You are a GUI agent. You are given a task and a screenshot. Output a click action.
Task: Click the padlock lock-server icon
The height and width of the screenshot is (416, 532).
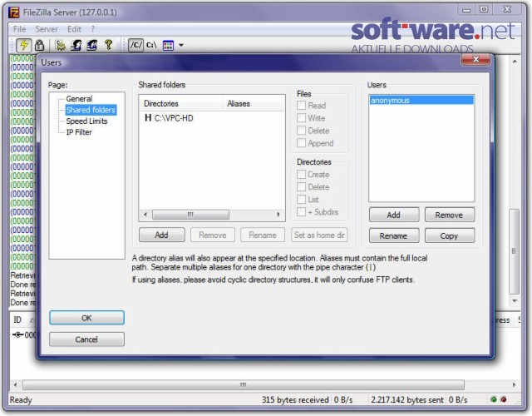40,45
